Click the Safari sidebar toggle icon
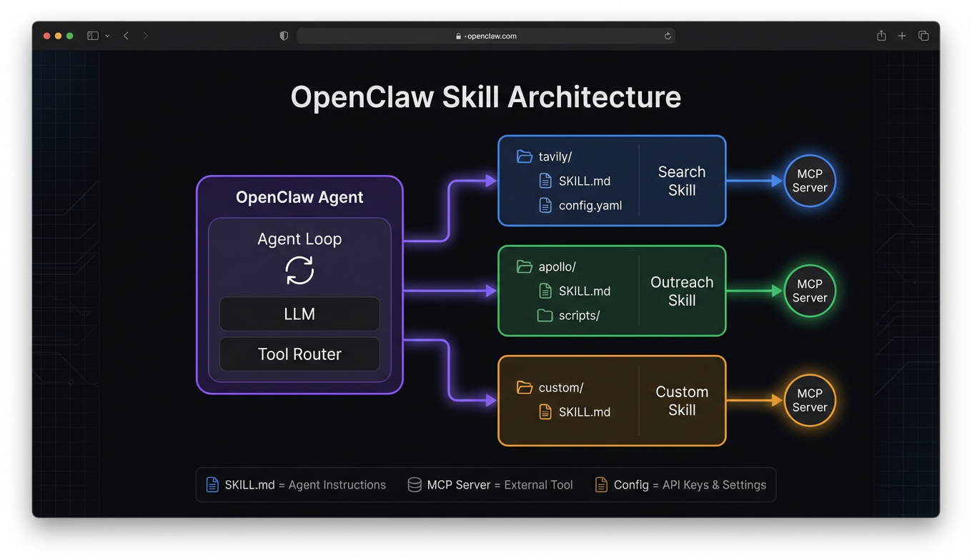Viewport: 972px width, 560px height. tap(92, 36)
